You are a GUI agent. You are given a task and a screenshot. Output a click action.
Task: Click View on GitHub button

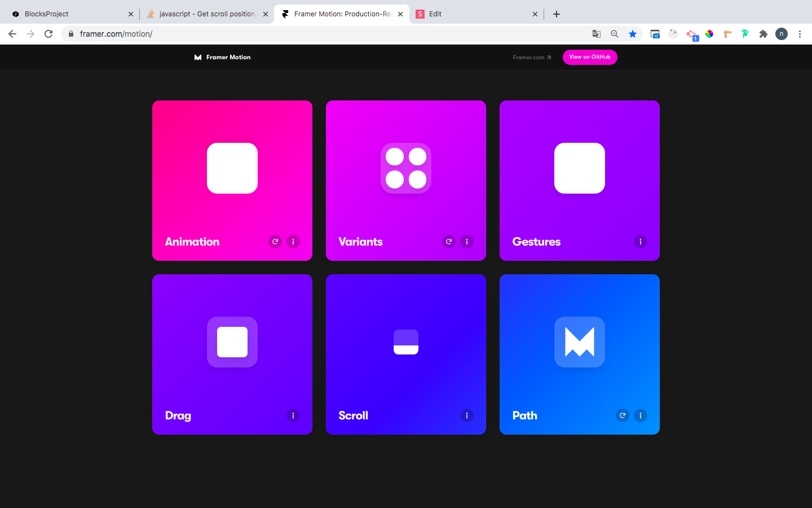pyautogui.click(x=590, y=57)
